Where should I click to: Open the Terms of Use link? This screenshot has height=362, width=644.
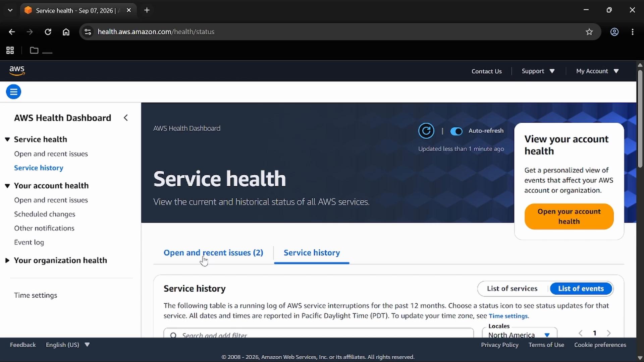click(x=546, y=345)
